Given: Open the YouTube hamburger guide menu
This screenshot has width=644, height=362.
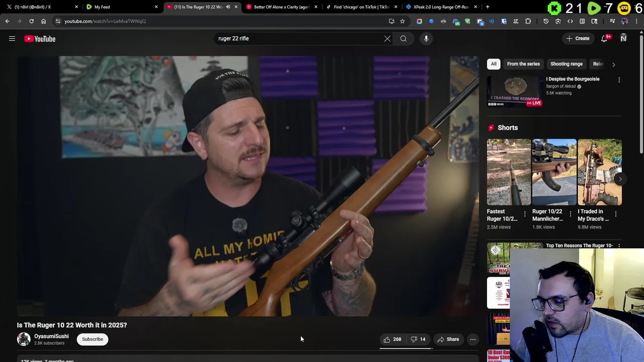Looking at the screenshot, I should [12, 39].
